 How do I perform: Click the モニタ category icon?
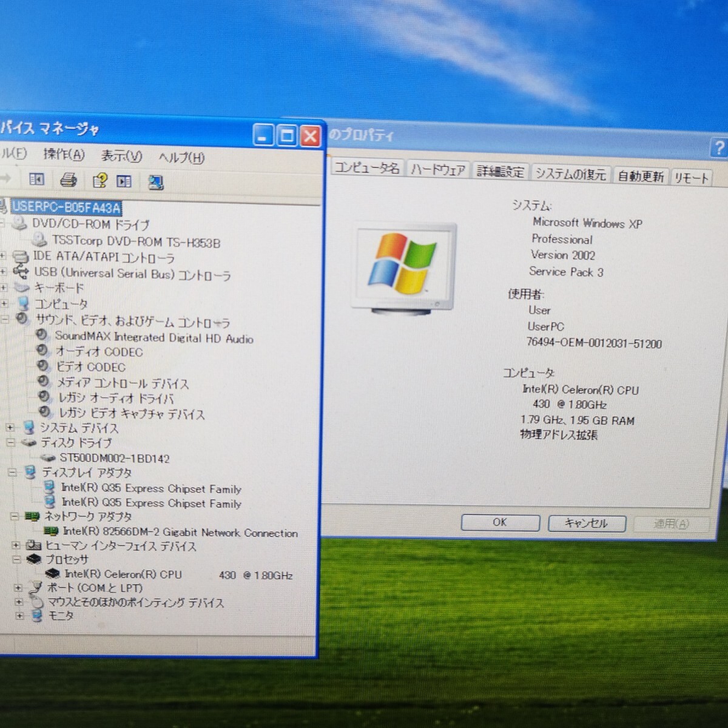click(37, 615)
